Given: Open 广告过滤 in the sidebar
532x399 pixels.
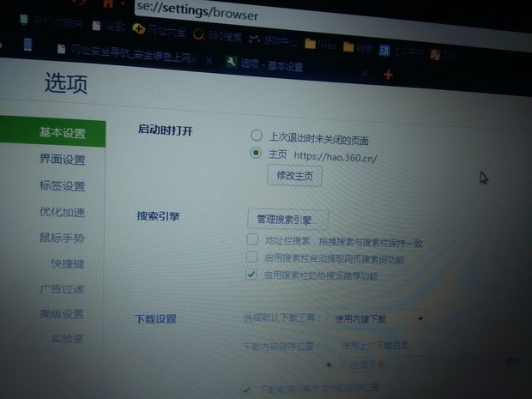Looking at the screenshot, I should (62, 288).
